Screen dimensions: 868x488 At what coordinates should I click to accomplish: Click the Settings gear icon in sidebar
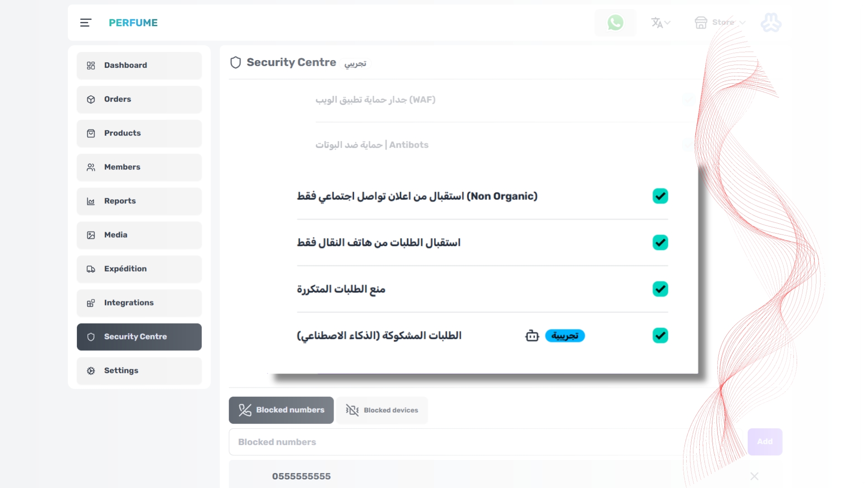[x=91, y=371]
